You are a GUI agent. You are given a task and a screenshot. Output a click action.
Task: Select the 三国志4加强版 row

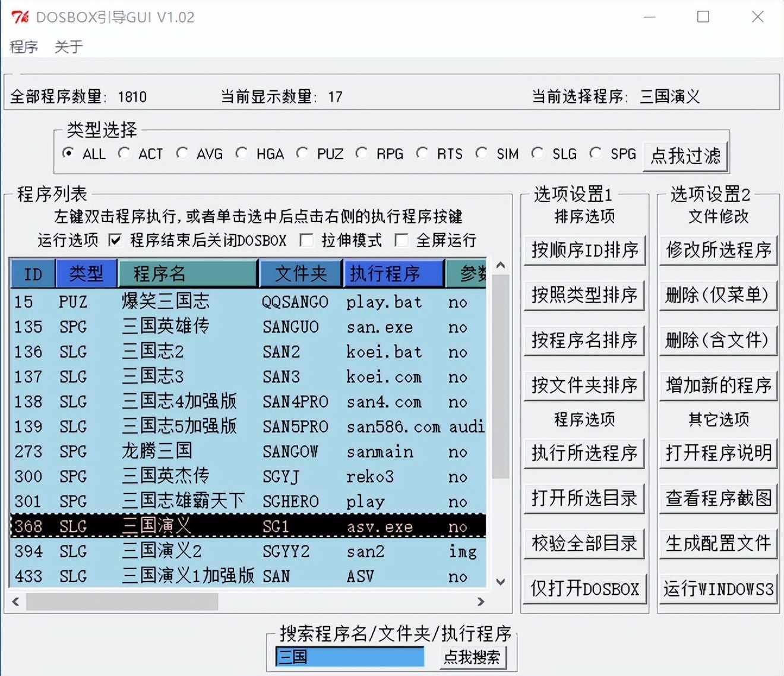point(248,402)
